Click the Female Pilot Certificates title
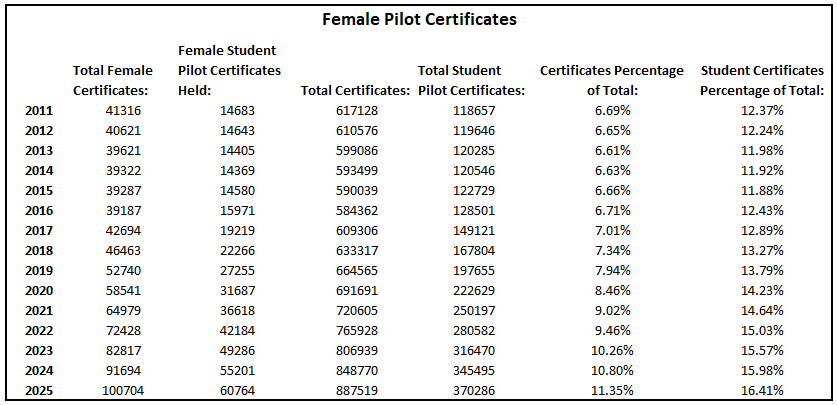The height and width of the screenshot is (405, 837). tap(418, 19)
